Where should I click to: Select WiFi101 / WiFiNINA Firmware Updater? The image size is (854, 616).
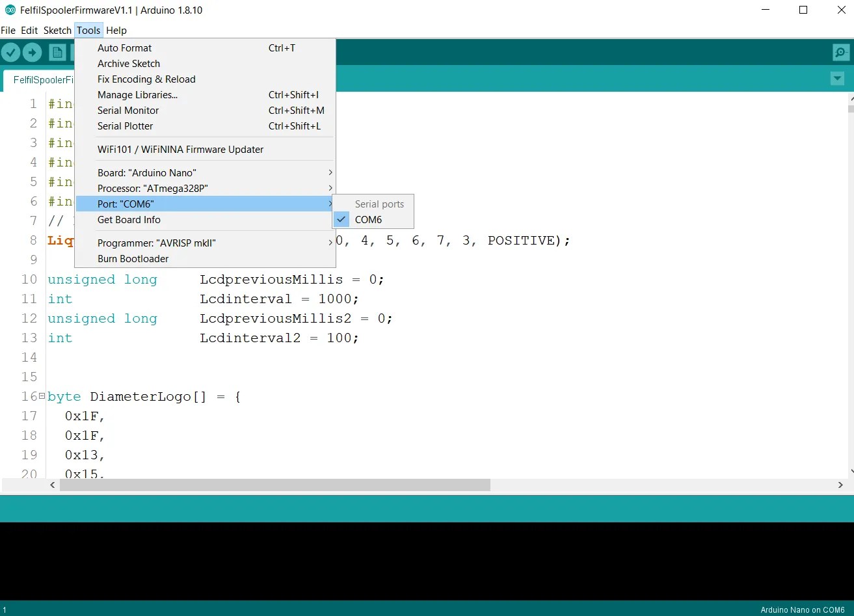coord(180,150)
